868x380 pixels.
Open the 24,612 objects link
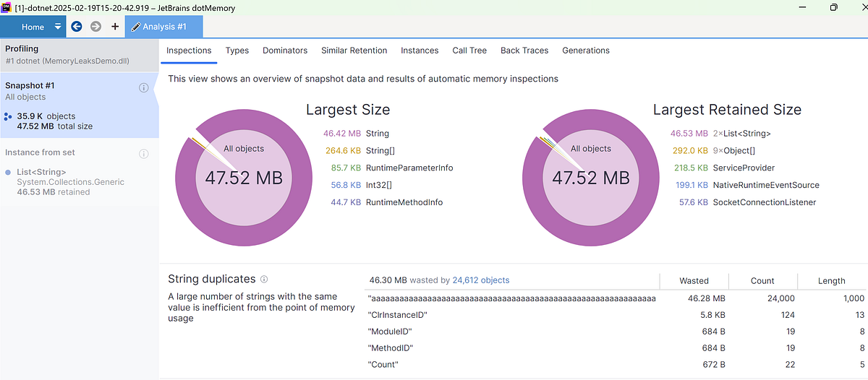(481, 280)
